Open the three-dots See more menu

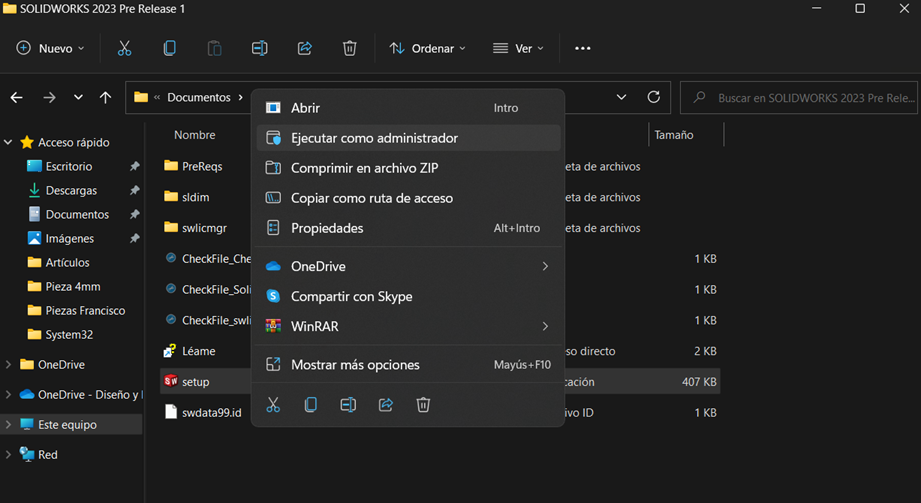pos(582,48)
